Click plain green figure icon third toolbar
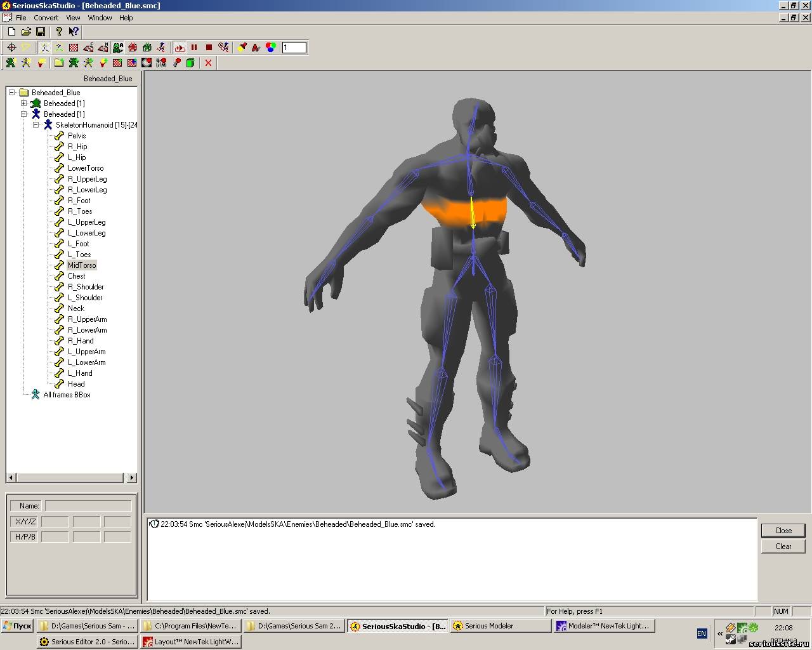 coord(74,63)
